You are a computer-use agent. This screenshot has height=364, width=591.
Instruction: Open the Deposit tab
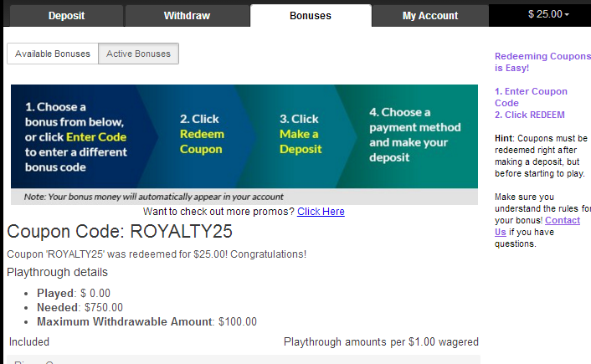(x=66, y=16)
